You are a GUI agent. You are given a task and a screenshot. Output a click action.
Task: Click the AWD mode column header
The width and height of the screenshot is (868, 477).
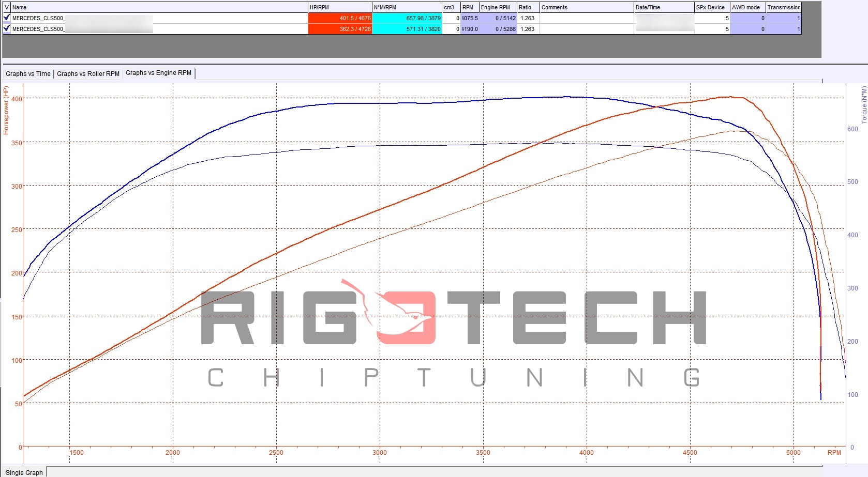(747, 7)
